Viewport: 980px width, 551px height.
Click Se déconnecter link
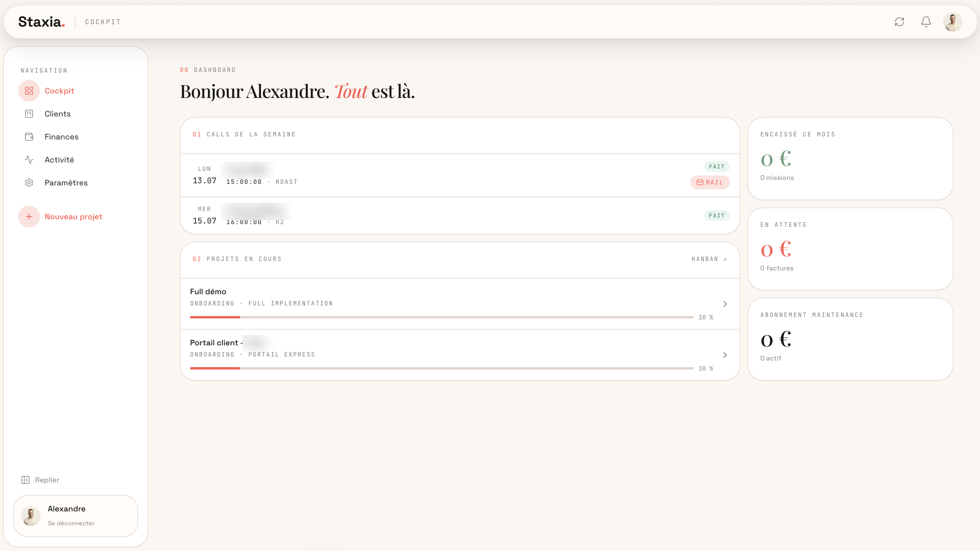[71, 523]
